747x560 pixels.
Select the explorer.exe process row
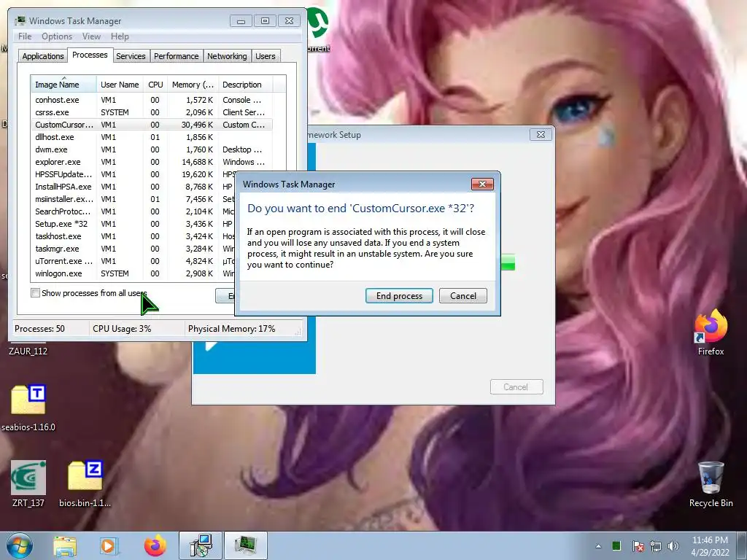point(152,162)
